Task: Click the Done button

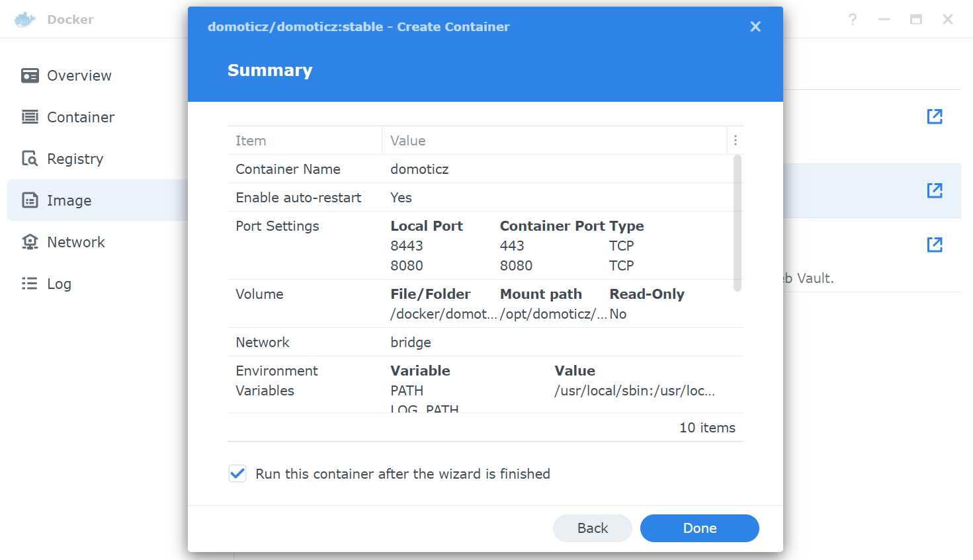Action: [x=700, y=528]
